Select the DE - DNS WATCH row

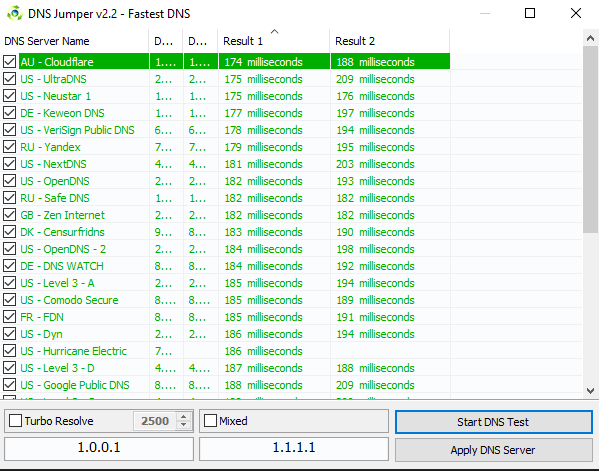point(226,265)
